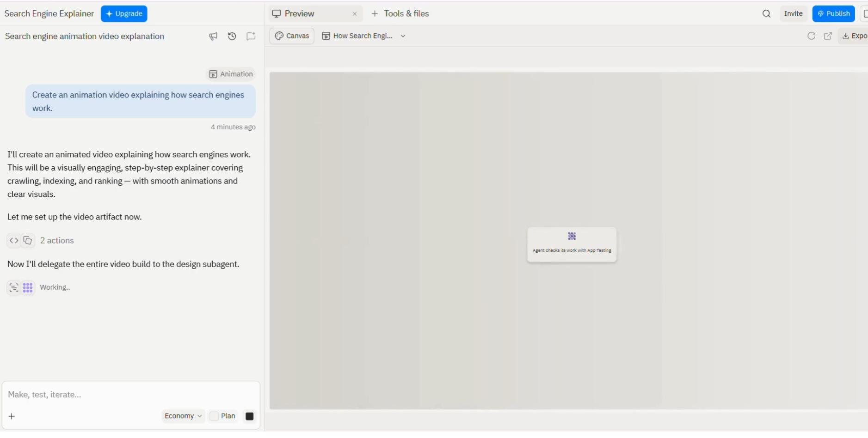Click the user prompt message bubble
The height and width of the screenshot is (438, 868).
pyautogui.click(x=141, y=101)
